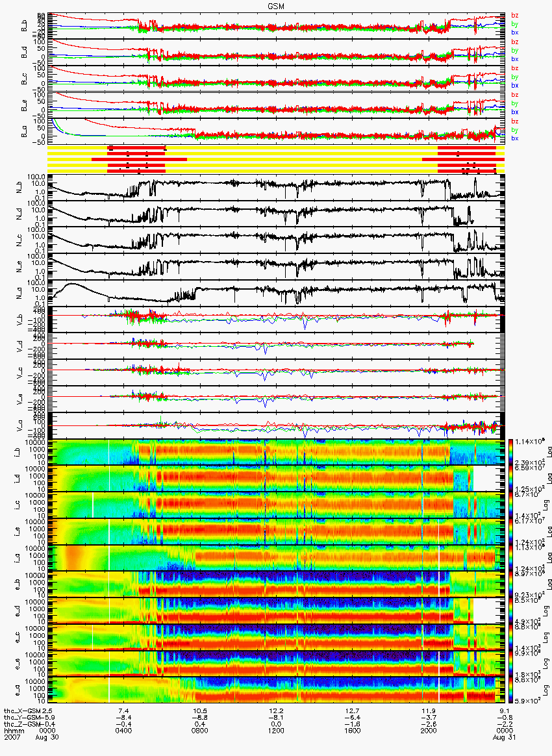Click the B_b panel axis label
The image size is (552, 756).
(23, 26)
